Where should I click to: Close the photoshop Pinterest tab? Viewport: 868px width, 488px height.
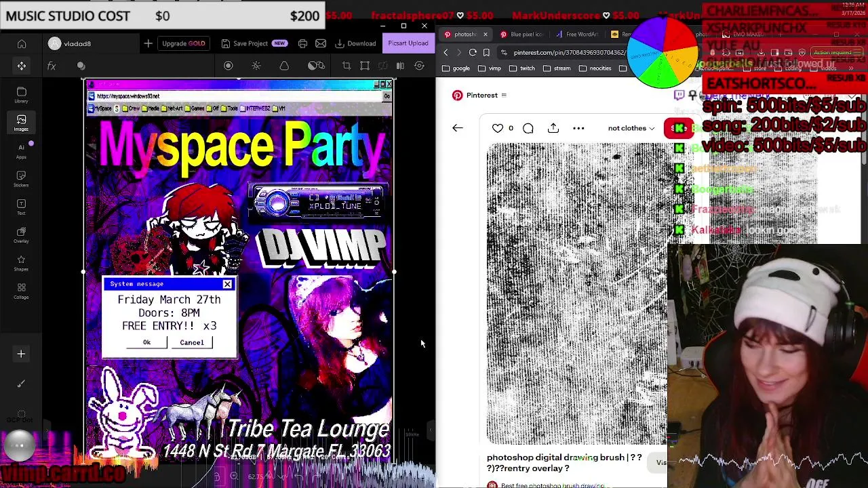[x=485, y=34]
